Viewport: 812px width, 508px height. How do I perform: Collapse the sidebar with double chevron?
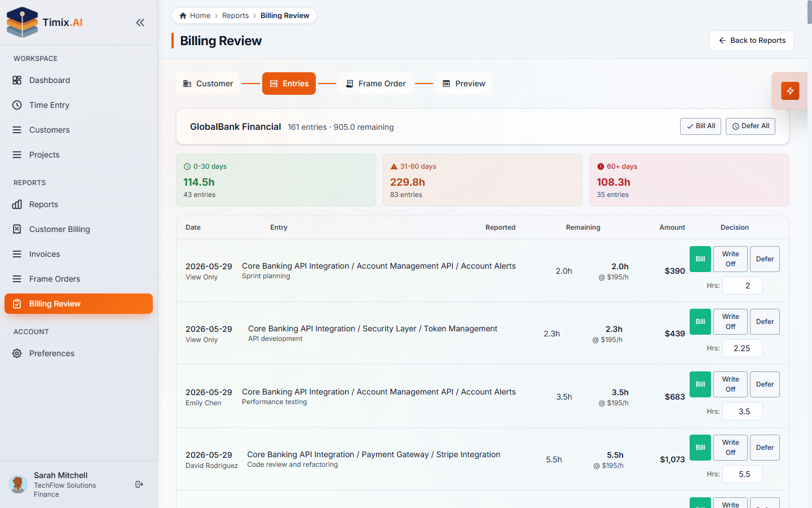click(x=140, y=23)
